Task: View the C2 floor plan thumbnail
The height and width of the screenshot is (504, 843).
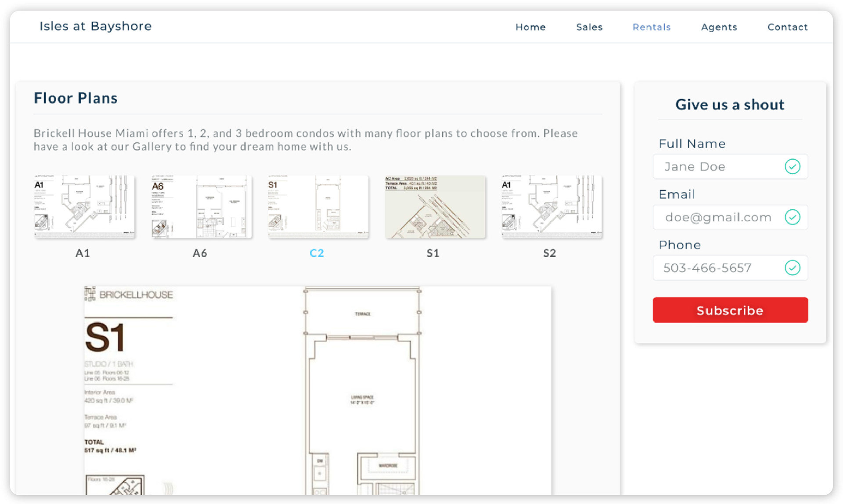Action: pos(318,207)
